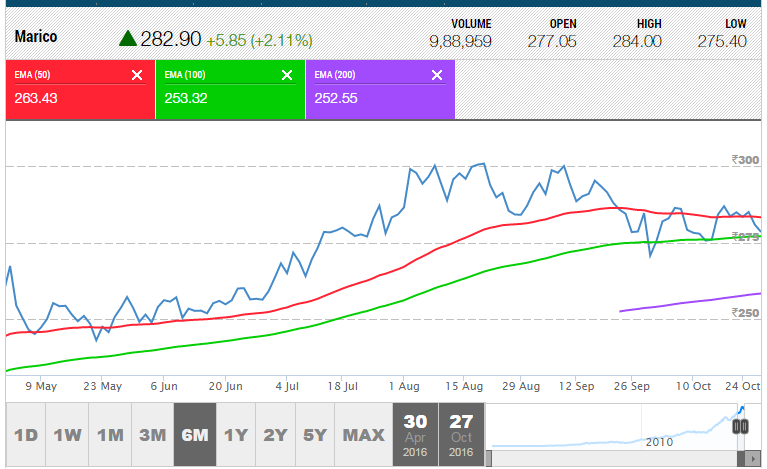Open the start date 30 Apr 2016 picker

click(x=415, y=435)
